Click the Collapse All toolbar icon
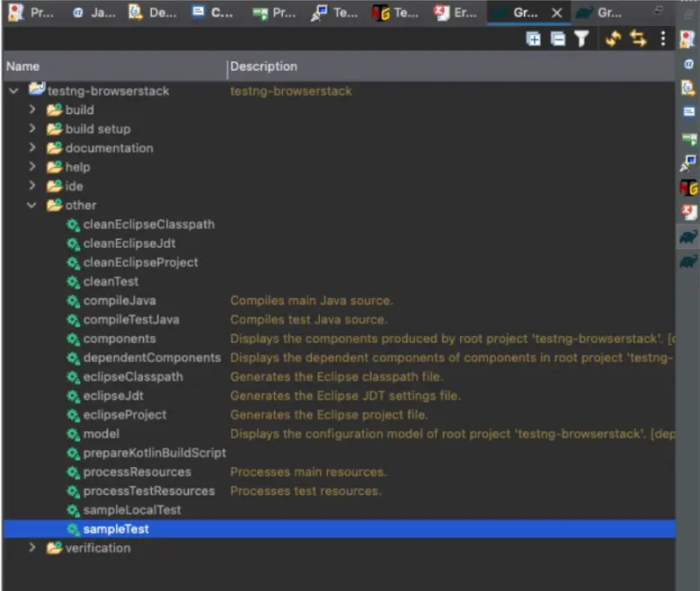 557,39
